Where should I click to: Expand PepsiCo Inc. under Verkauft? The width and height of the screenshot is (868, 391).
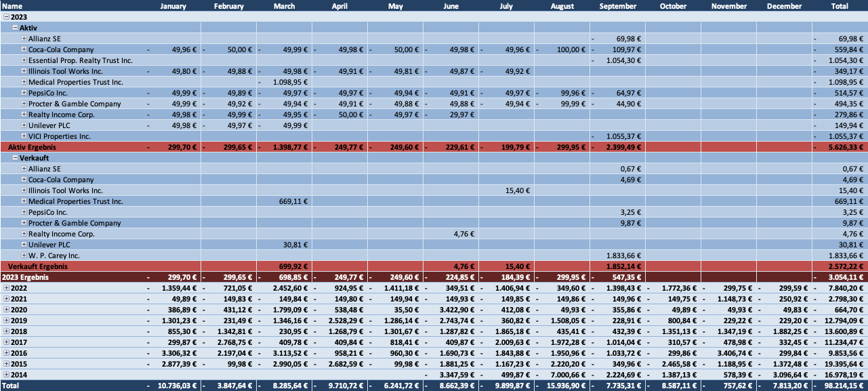tap(24, 212)
